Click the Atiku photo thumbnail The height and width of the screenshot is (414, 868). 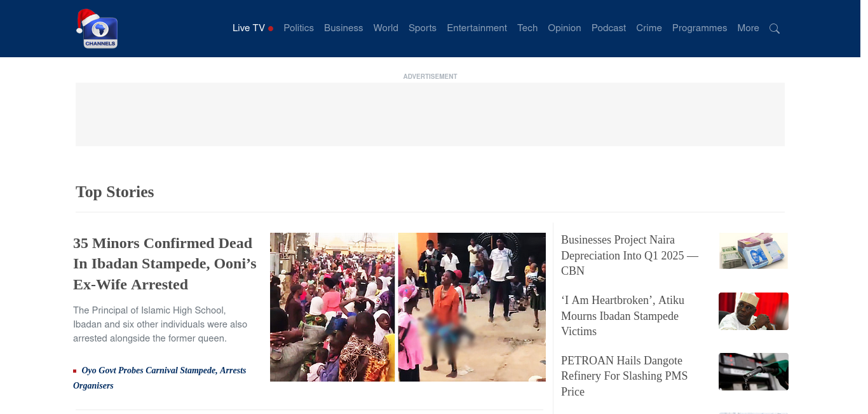754,311
